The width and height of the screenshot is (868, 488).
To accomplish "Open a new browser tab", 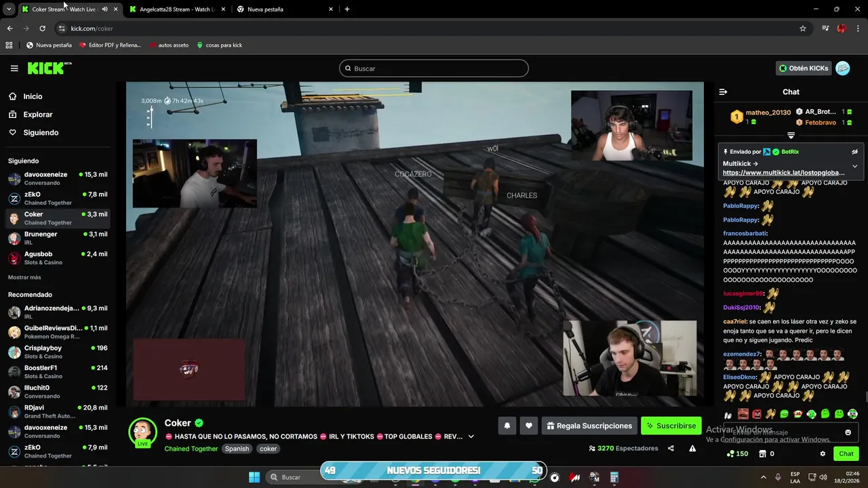I will tap(347, 9).
